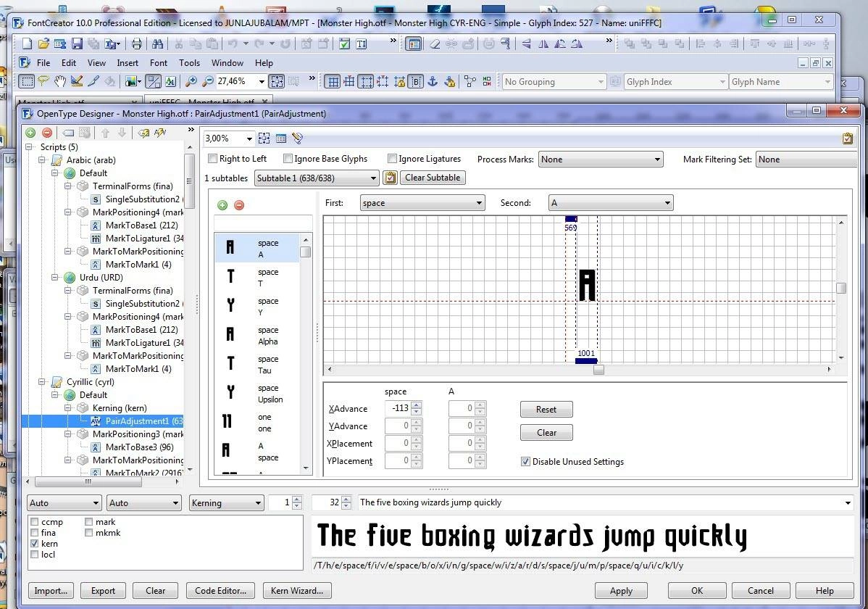Open the Window menu
Screen dimensions: 868x609
click(x=227, y=62)
